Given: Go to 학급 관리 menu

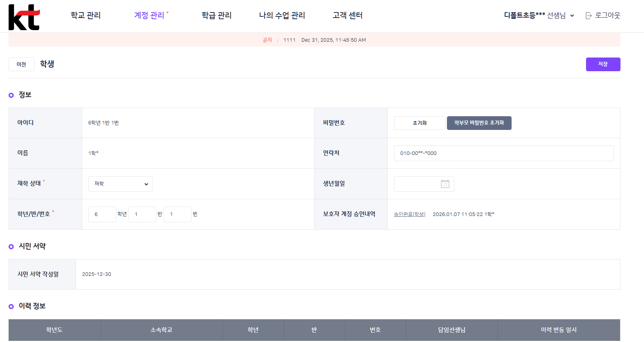Looking at the screenshot, I should coord(216,15).
